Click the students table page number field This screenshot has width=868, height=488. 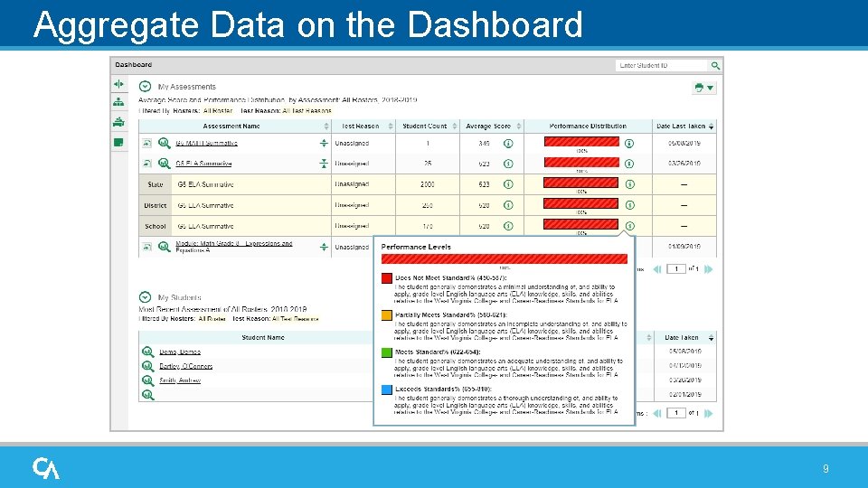click(x=676, y=413)
